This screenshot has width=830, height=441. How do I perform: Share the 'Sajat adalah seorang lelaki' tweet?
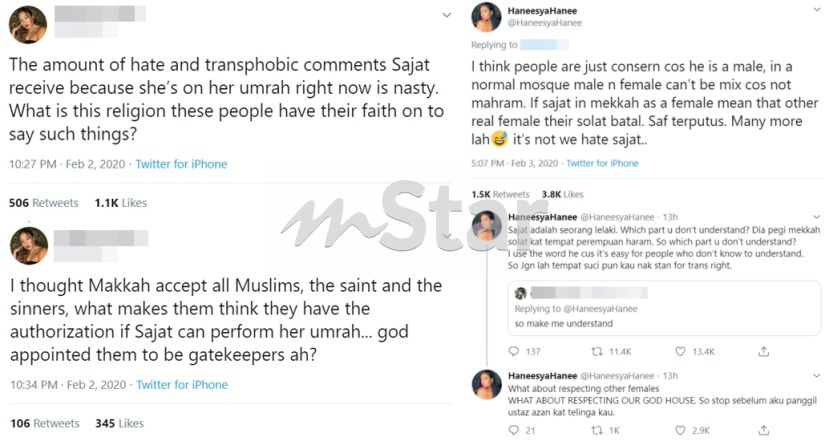763,351
